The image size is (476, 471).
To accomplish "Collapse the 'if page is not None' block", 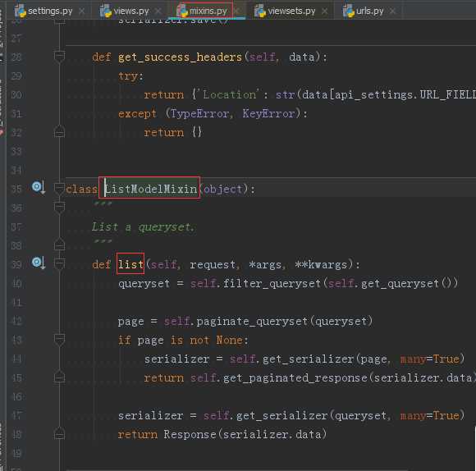I will [59, 339].
